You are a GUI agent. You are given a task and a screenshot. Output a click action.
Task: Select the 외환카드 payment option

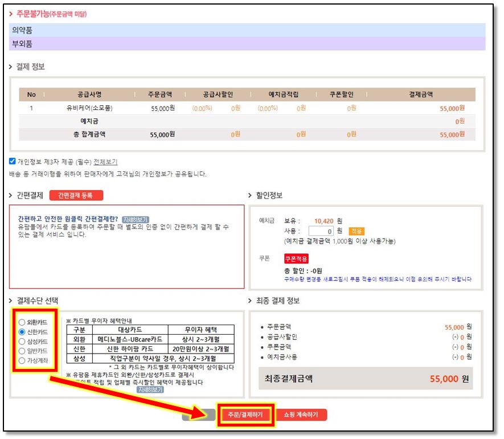click(x=22, y=322)
